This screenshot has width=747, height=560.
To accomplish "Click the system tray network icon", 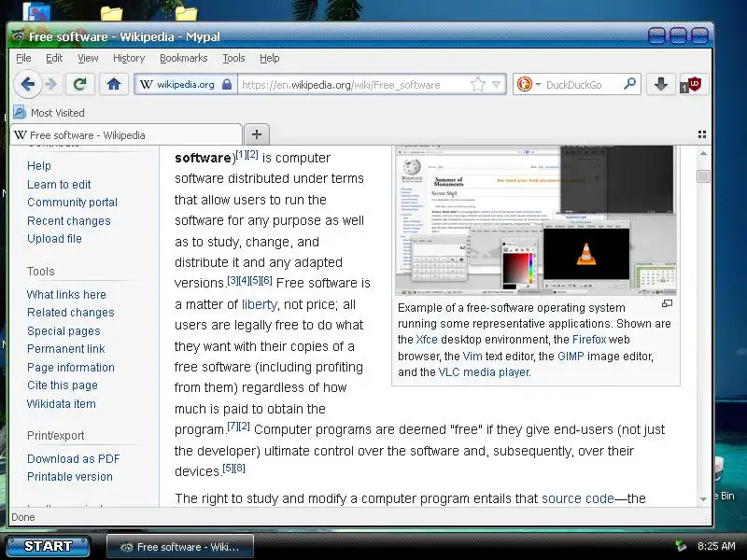I will pyautogui.click(x=681, y=546).
